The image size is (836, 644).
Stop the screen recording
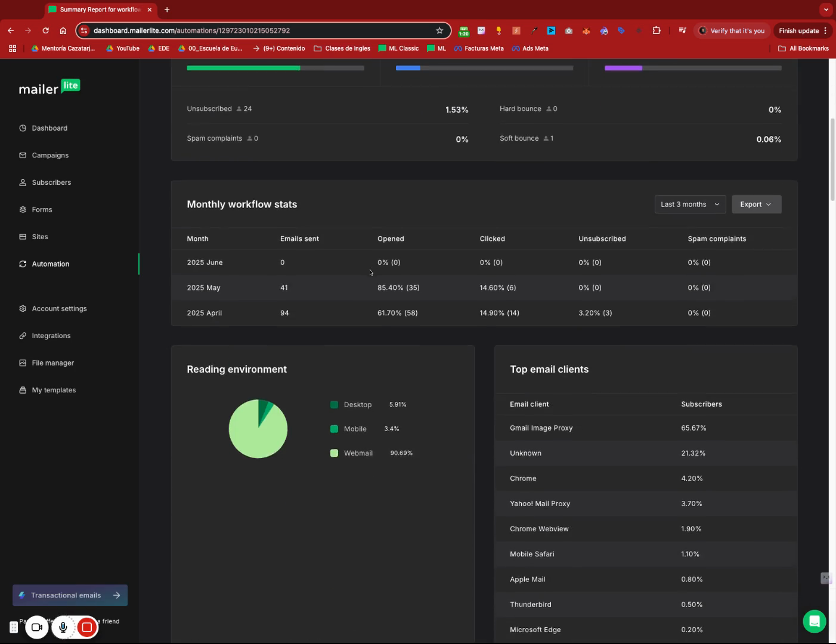pyautogui.click(x=86, y=627)
